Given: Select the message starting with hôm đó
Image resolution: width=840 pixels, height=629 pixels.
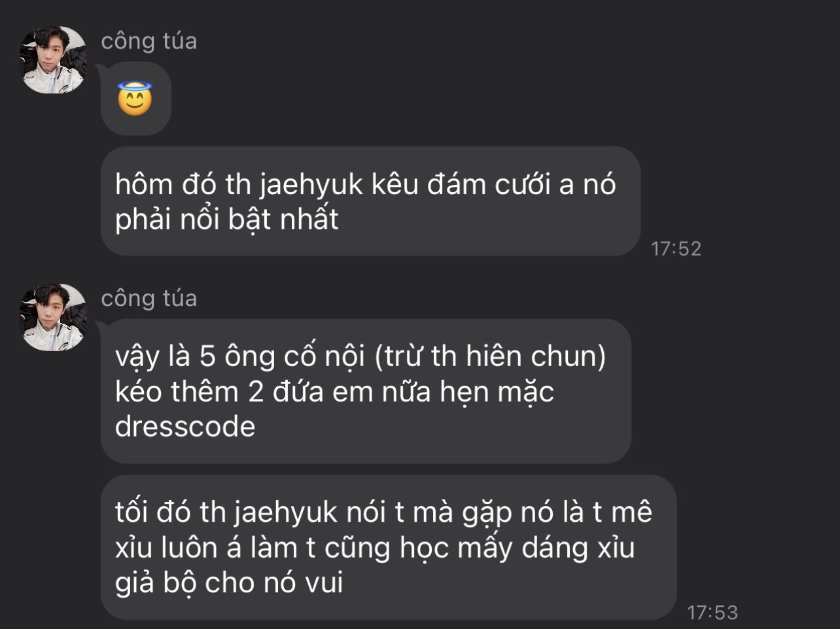Looking at the screenshot, I should (370, 201).
